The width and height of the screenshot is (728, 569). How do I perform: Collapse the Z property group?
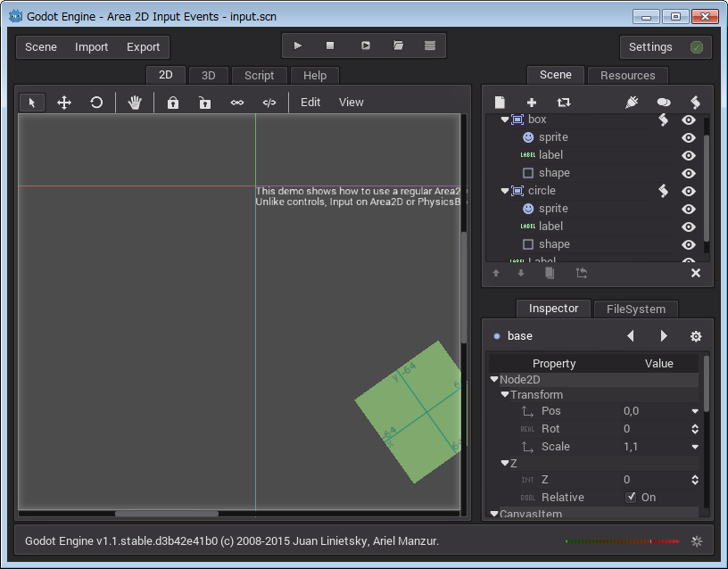pyautogui.click(x=505, y=463)
